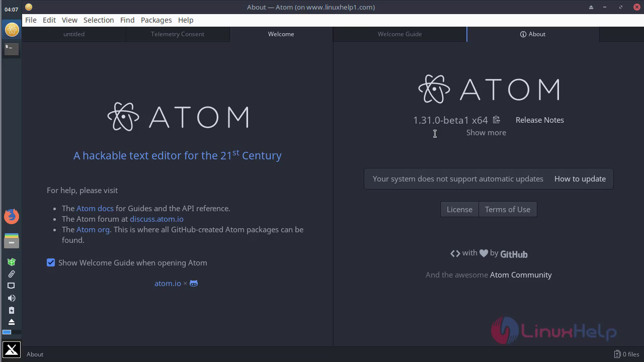Screen dimensions: 644x362
Task: Click the code brackets icon beside 'with'
Action: tap(455, 253)
